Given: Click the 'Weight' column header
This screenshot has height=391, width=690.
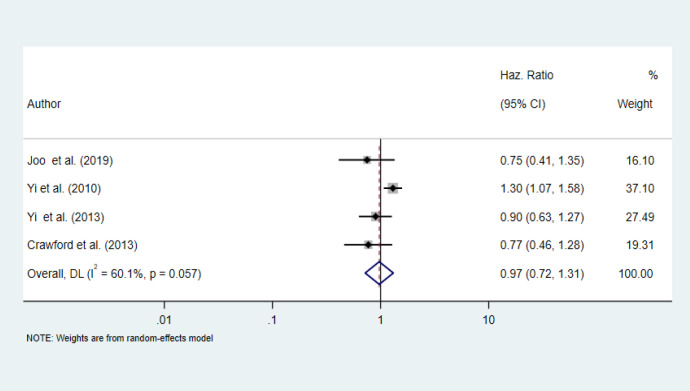Looking at the screenshot, I should click(635, 104).
